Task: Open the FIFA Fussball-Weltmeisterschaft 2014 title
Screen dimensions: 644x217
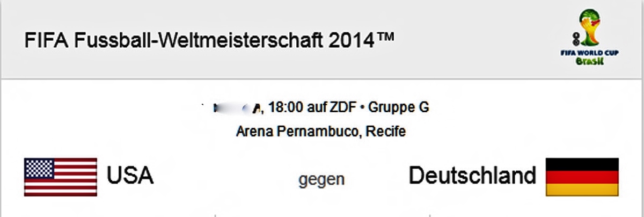Action: [x=209, y=40]
